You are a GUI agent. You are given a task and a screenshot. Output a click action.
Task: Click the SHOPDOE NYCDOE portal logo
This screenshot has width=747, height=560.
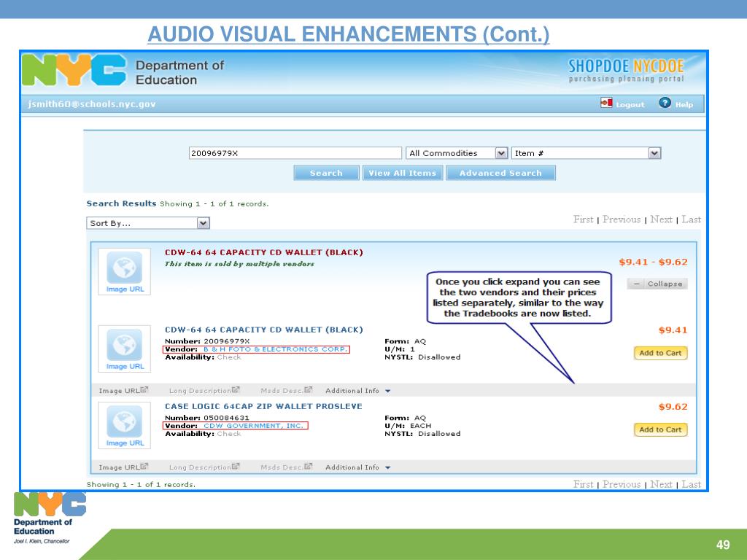pos(626,71)
